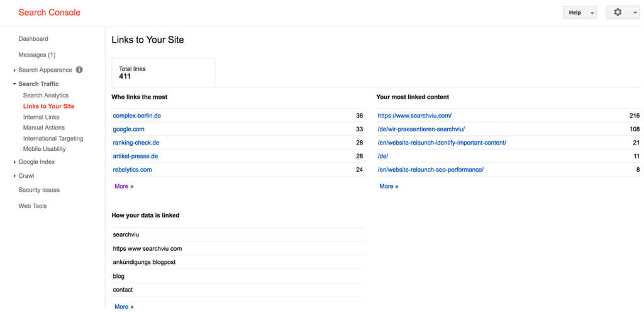Click More under How your data is linked
This screenshot has height=313, width=644.
click(x=124, y=307)
